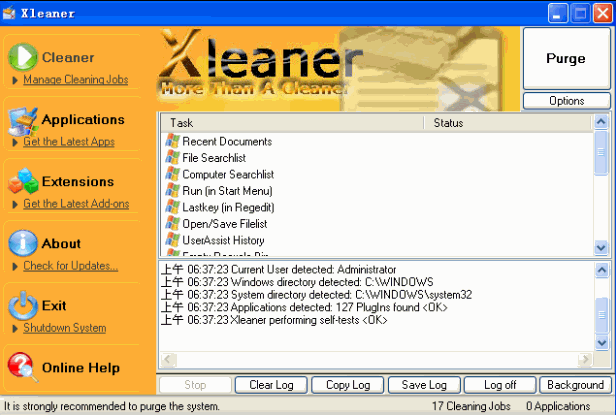Open the Online Help question mark icon
The height and width of the screenshot is (415, 616).
click(23, 367)
